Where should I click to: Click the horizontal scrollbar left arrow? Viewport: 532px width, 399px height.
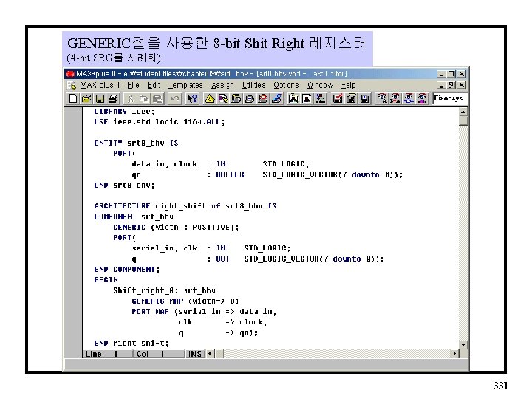tap(210, 353)
